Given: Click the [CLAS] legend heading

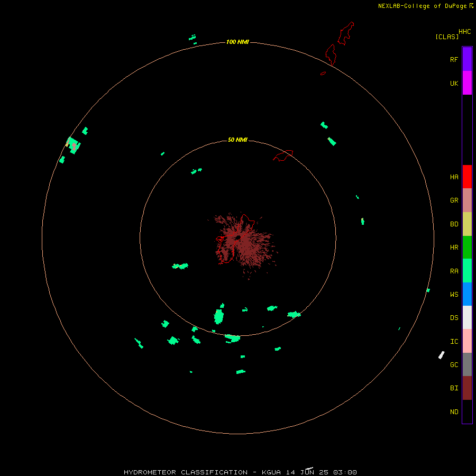Looking at the screenshot, I should click(447, 36).
